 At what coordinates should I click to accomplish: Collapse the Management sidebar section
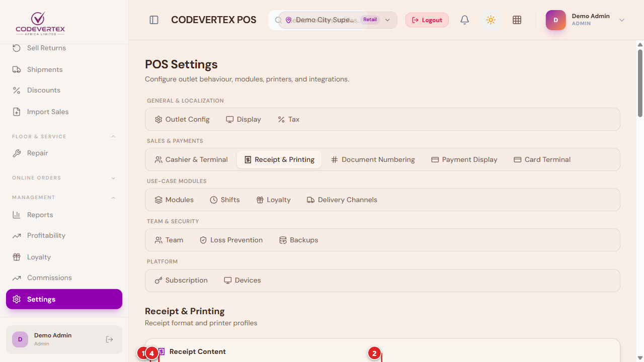coord(113,198)
